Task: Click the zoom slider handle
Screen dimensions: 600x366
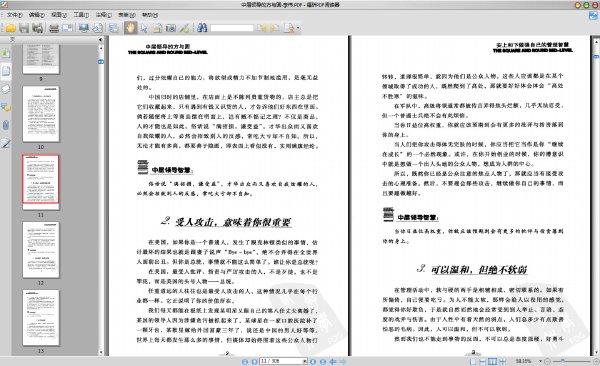Action: (562, 361)
